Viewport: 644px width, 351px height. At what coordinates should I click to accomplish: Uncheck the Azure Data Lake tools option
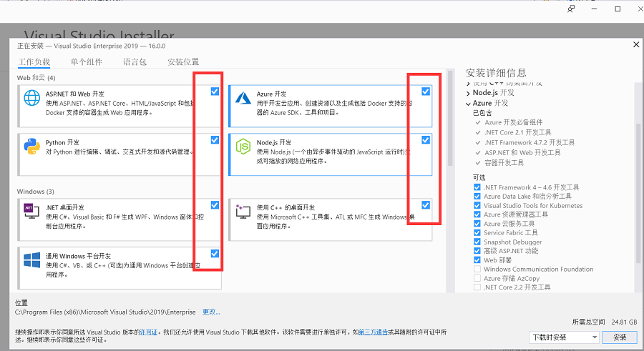pyautogui.click(x=477, y=197)
